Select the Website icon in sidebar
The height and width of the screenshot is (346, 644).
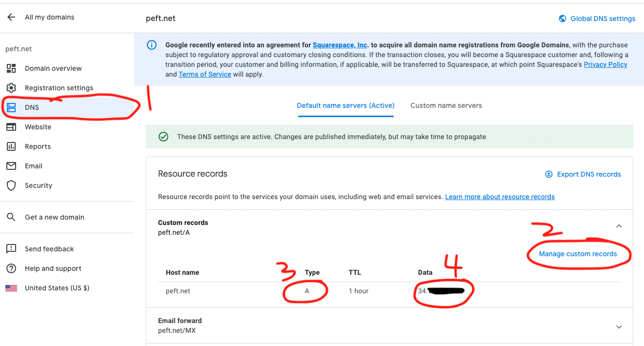pyautogui.click(x=11, y=127)
